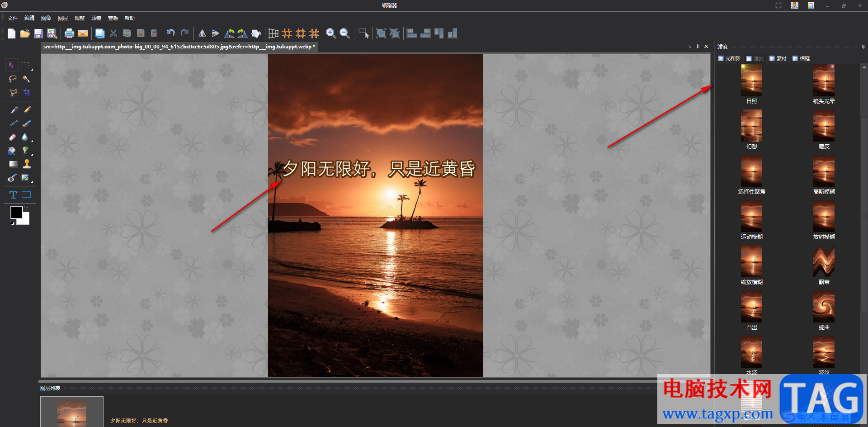Apply 凸出 filter thumbnail
Image resolution: width=868 pixels, height=427 pixels.
tap(751, 306)
